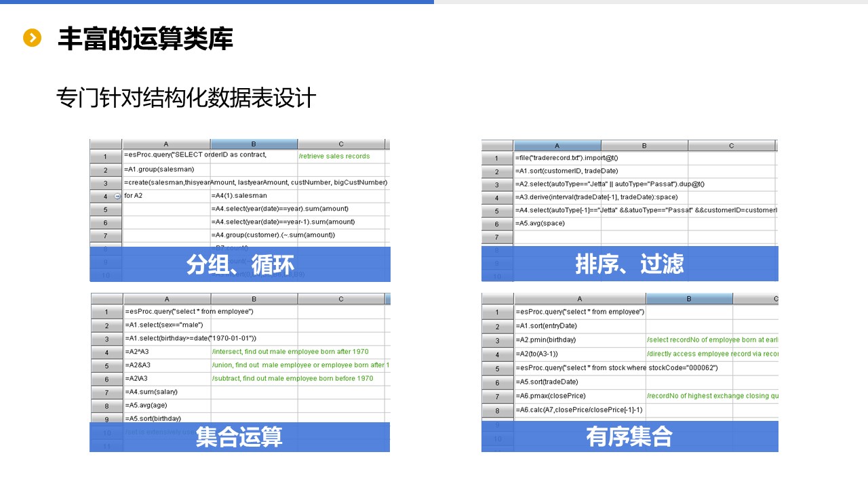Click the '=A2\A3' cell
Viewport: 868px width, 488px height.
tap(167, 379)
